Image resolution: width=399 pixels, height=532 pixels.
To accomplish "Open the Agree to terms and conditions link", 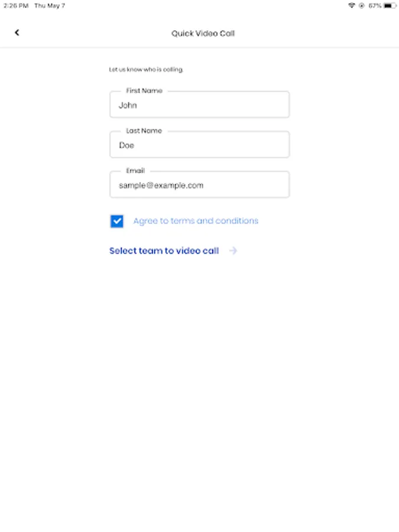I will point(196,221).
